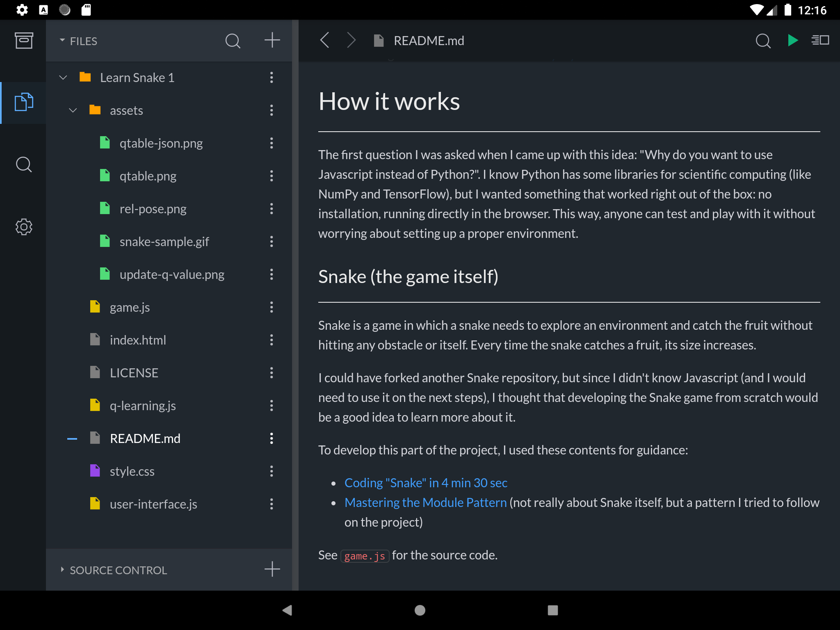The image size is (840, 630).
Task: Click the split editor view icon
Action: coord(820,40)
